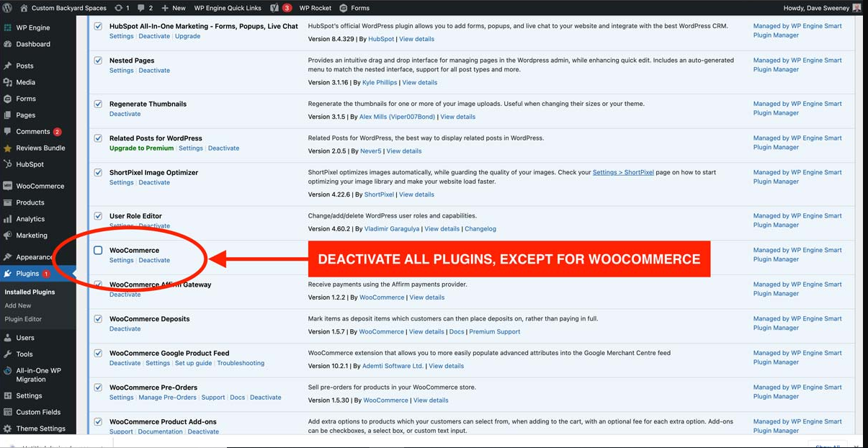
Task: Deactivate the Regenerate Thumbnails plugin
Action: (x=125, y=114)
